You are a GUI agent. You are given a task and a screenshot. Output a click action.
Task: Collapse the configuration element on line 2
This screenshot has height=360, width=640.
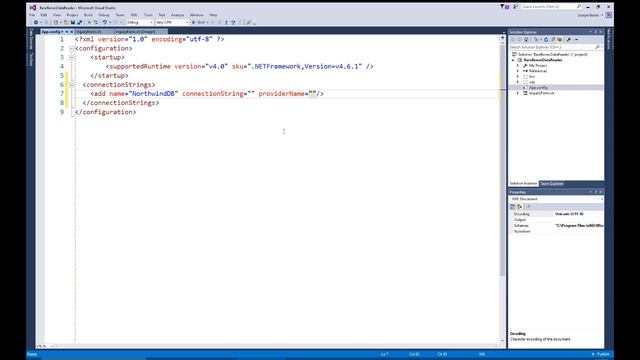(x=71, y=48)
